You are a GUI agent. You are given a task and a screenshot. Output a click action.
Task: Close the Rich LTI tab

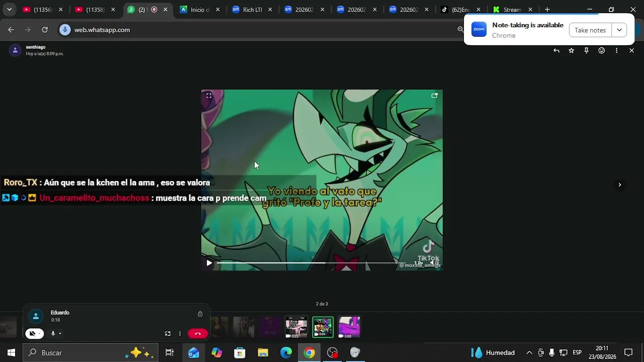point(270,10)
